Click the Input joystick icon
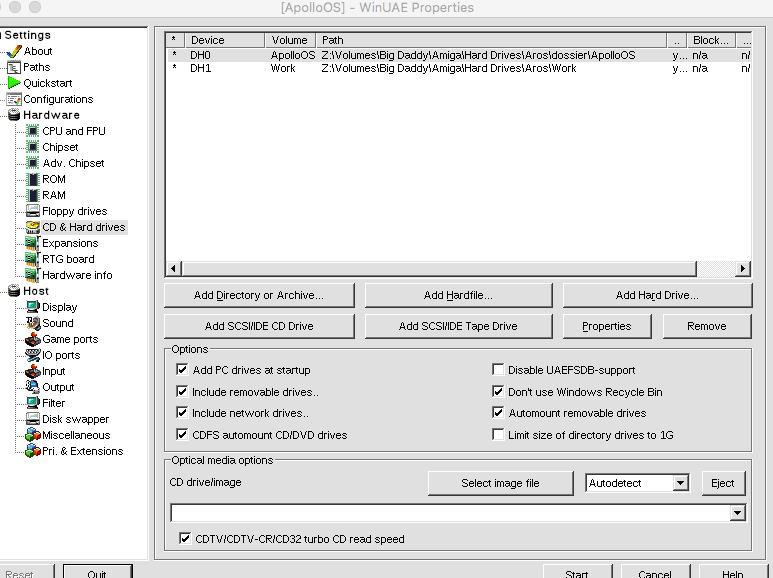 tap(33, 371)
